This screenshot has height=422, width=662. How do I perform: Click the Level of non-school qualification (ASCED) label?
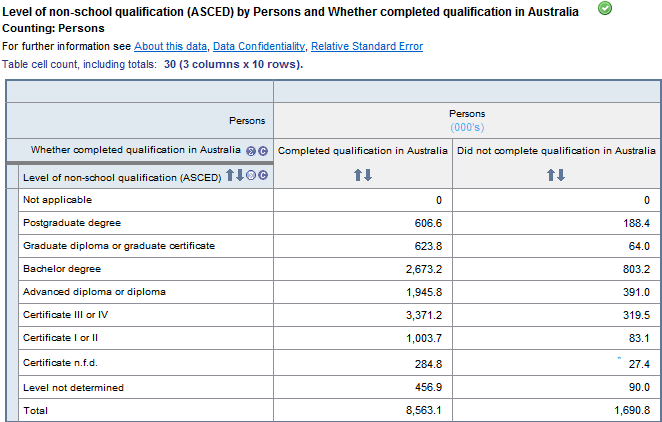point(122,178)
